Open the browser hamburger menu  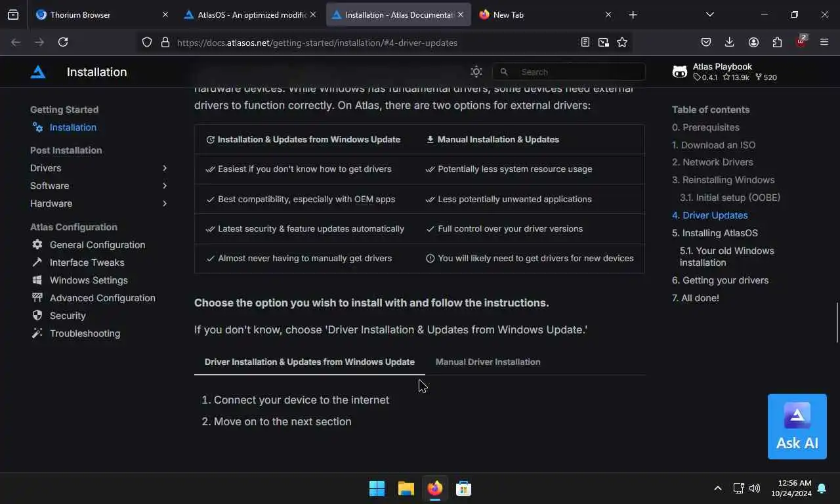click(824, 42)
